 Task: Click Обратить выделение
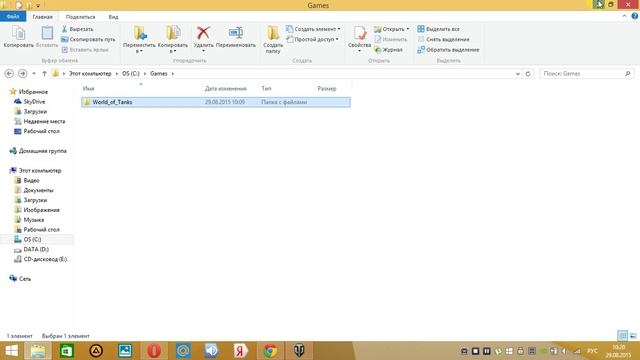pyautogui.click(x=448, y=49)
